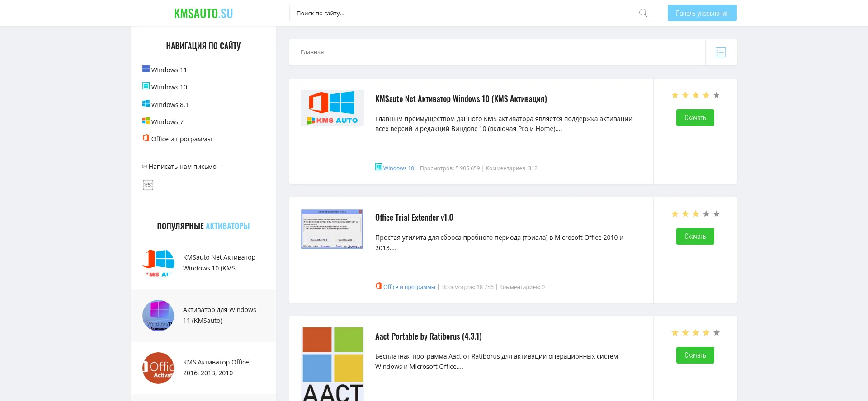Click the Windows 10 category icon under KMSauto Net post

coord(378,167)
